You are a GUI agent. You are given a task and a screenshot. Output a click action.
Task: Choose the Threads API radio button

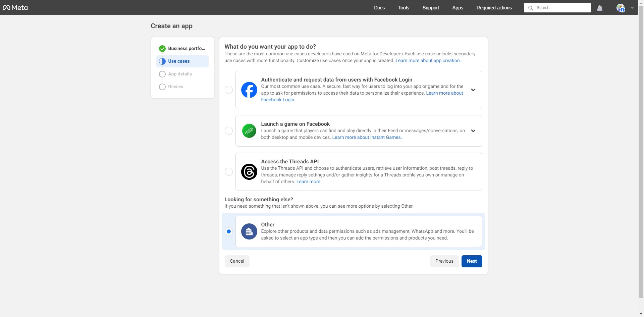229,172
